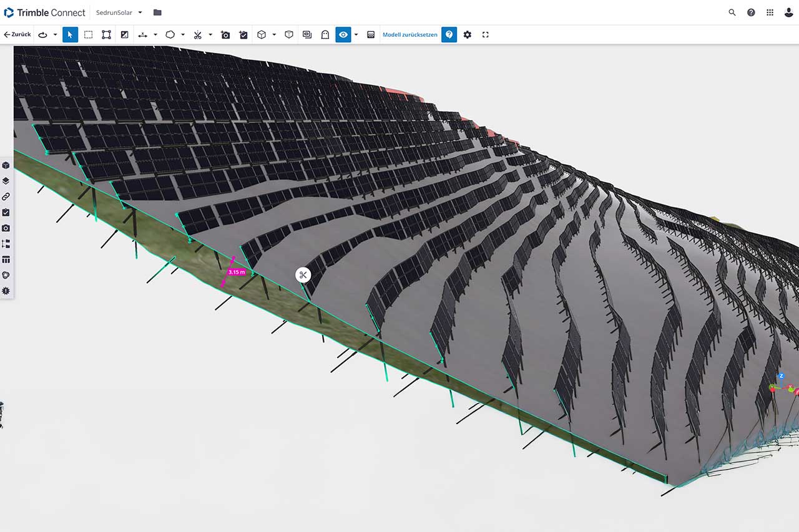Open the ToDo clipboard panel in sidebar

[6, 212]
